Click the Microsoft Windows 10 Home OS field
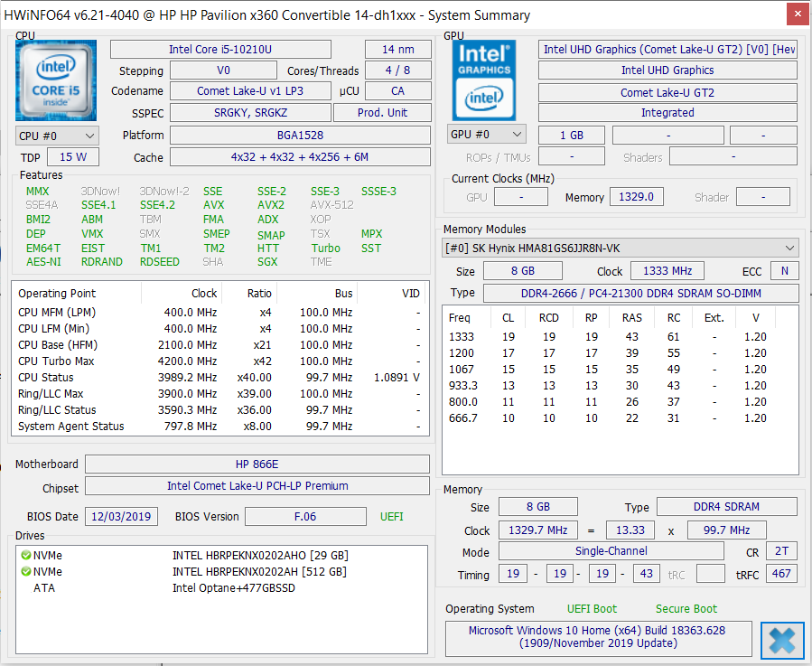 point(599,637)
